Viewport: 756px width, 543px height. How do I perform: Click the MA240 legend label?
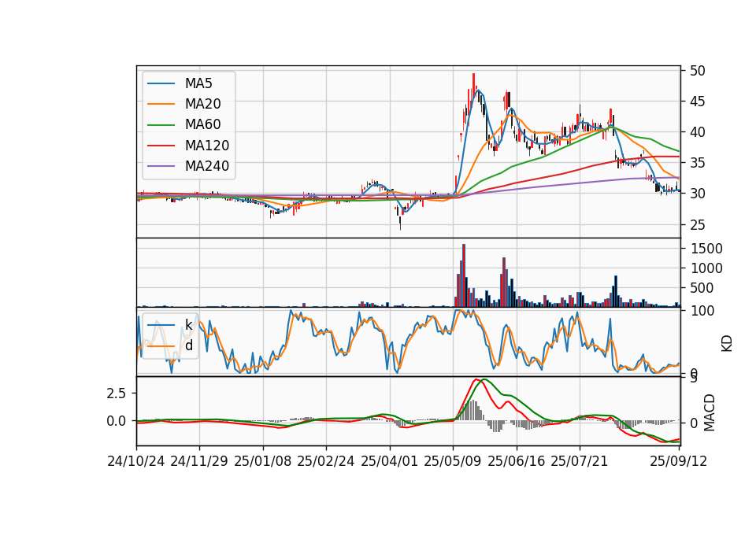(x=207, y=166)
